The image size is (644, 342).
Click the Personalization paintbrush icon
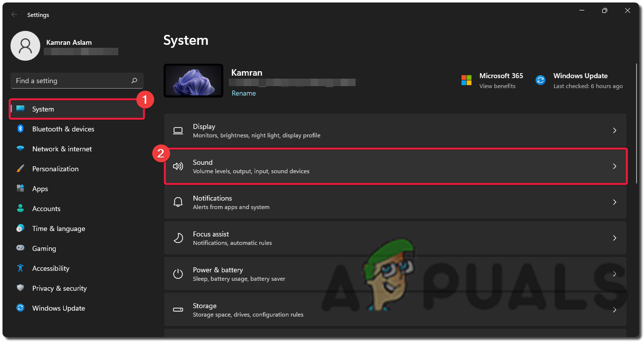point(20,169)
